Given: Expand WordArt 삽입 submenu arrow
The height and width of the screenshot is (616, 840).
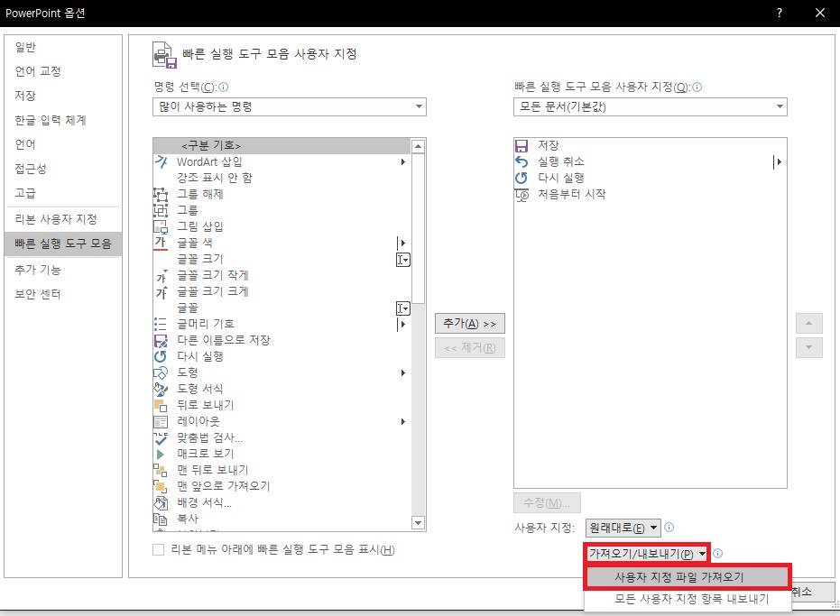Looking at the screenshot, I should pyautogui.click(x=402, y=161).
